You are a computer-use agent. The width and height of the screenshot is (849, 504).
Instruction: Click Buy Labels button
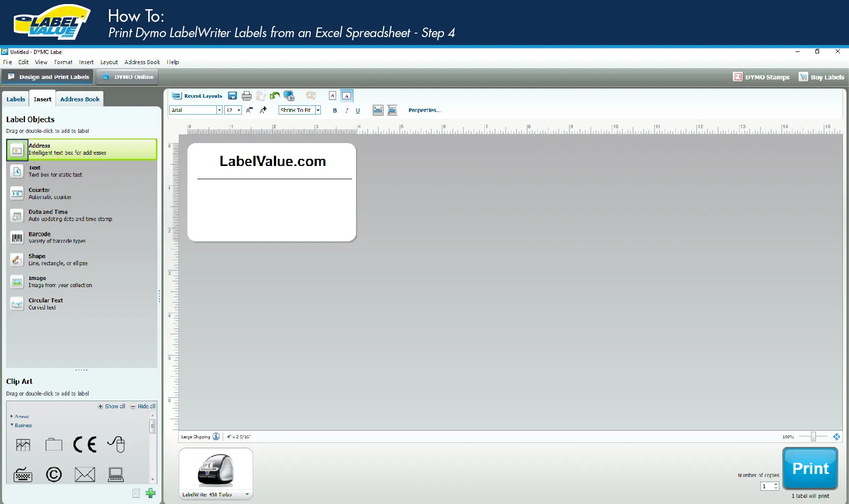[x=821, y=77]
